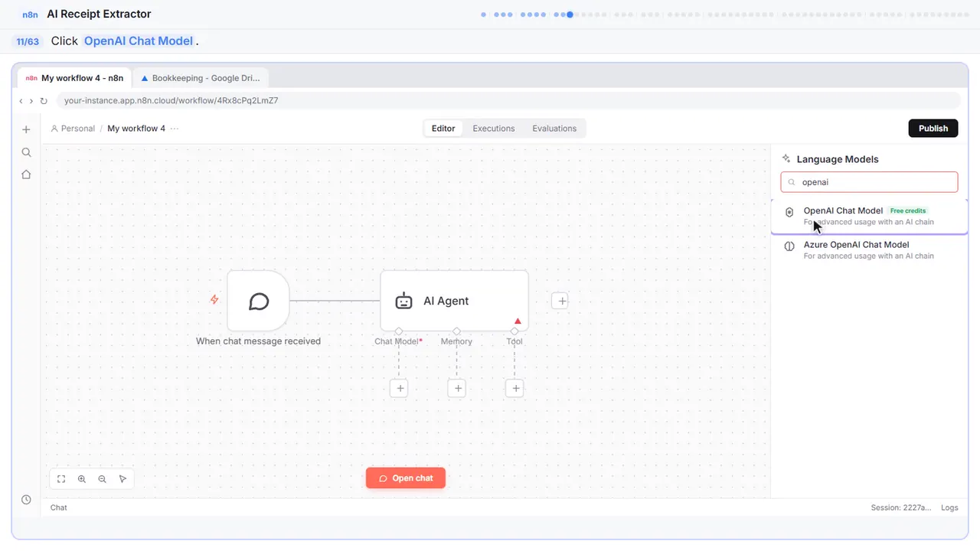The image size is (980, 551).
Task: Go to home via sidebar house icon
Action: pyautogui.click(x=26, y=174)
